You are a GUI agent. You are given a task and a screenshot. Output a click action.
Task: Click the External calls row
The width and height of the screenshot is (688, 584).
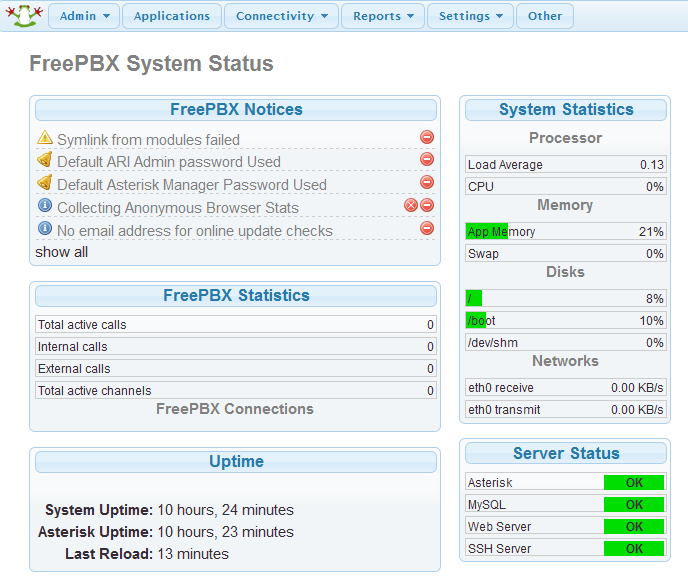236,368
